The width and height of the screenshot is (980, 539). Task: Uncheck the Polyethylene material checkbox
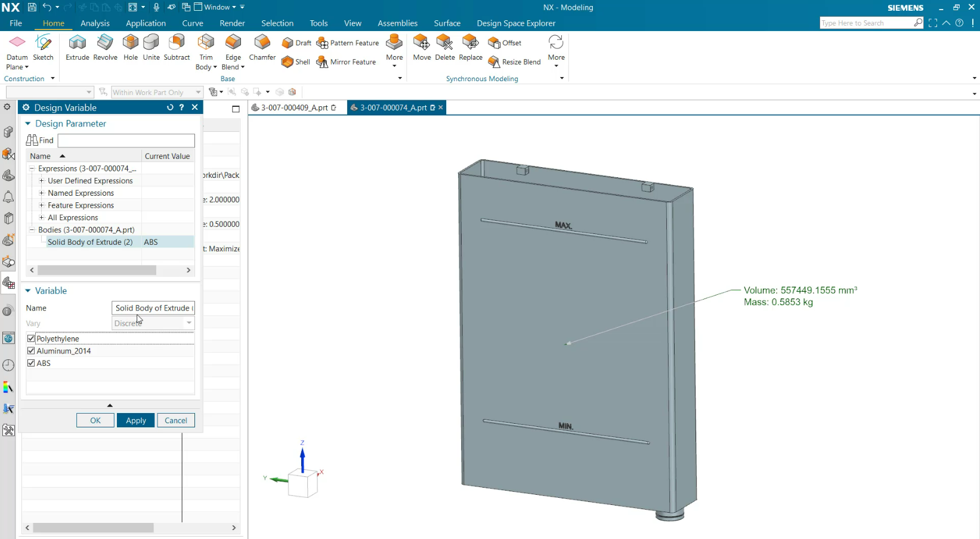tap(32, 338)
